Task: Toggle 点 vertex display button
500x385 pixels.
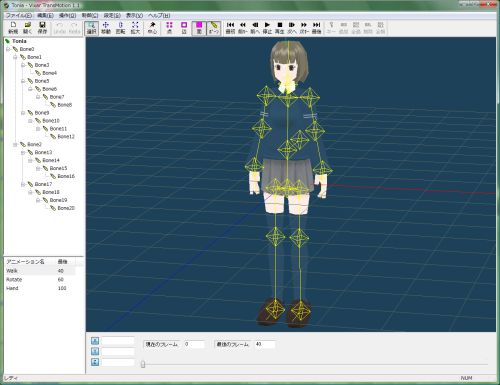Action: [169, 28]
